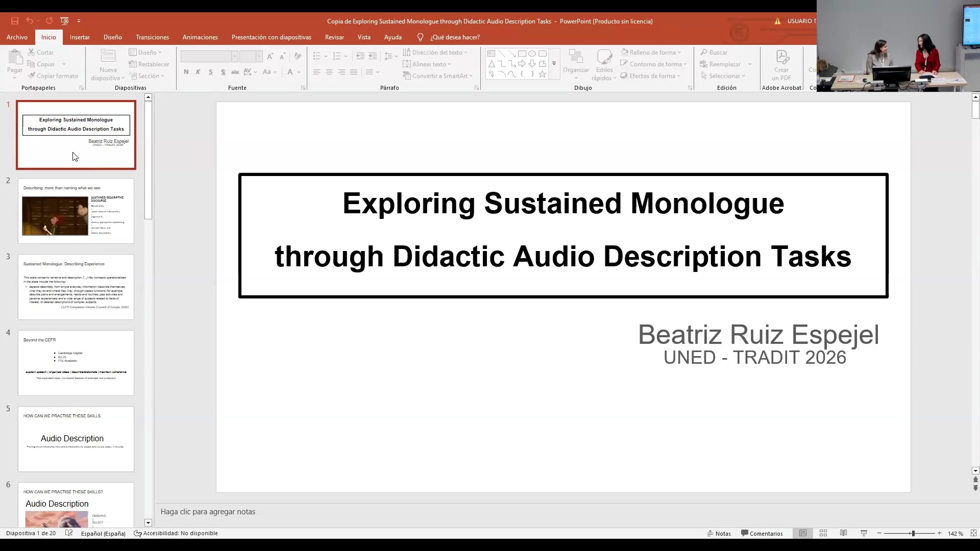Screen dimensions: 980x551
Task: Switch to the Transiciones ribbon tab
Action: click(x=152, y=37)
